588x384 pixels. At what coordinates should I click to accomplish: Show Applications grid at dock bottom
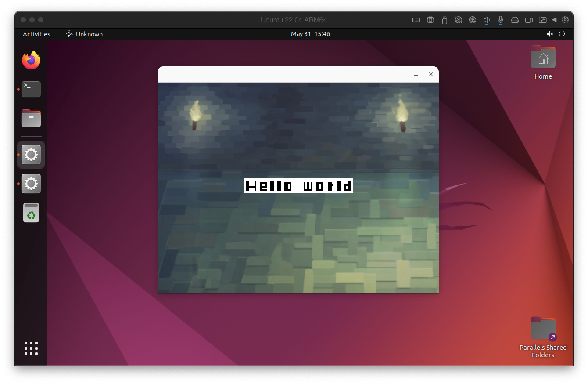(31, 348)
